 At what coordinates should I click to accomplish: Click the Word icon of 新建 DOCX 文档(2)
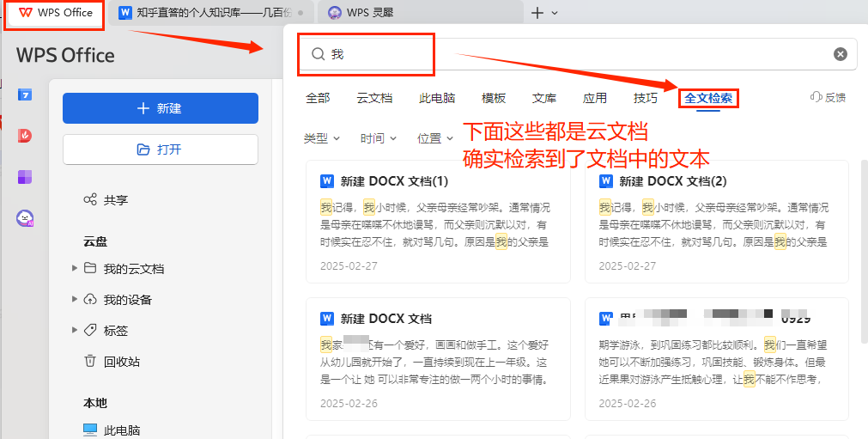coord(605,181)
